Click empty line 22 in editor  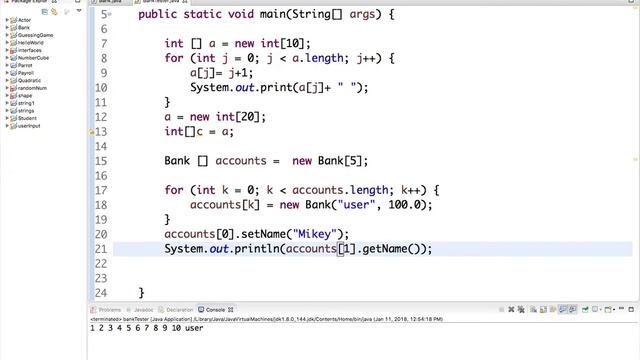(x=373, y=264)
